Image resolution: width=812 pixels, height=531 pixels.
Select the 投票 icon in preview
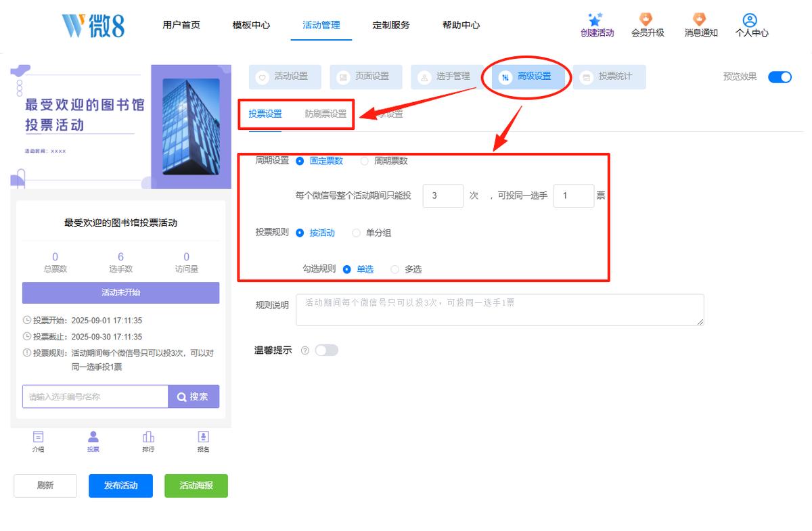click(93, 436)
